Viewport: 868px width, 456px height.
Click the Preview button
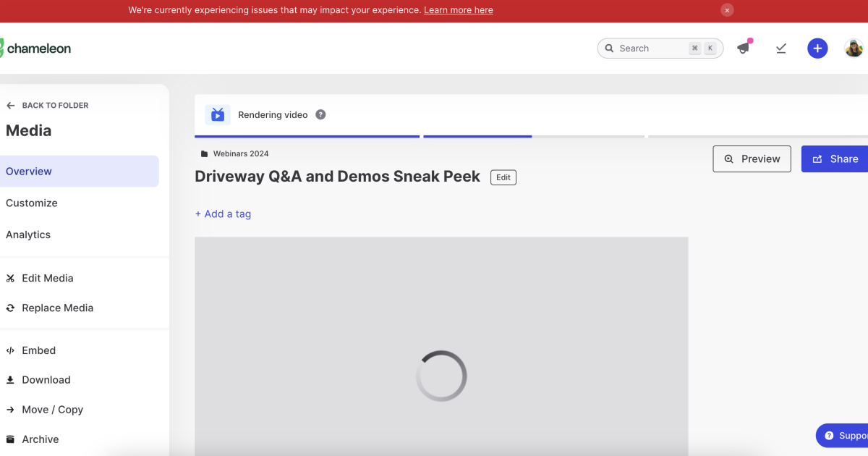(x=752, y=159)
